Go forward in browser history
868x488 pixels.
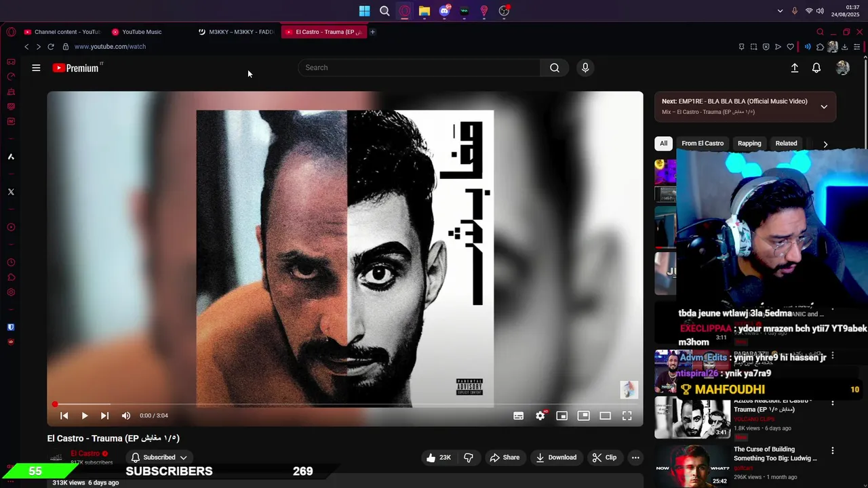click(x=39, y=47)
